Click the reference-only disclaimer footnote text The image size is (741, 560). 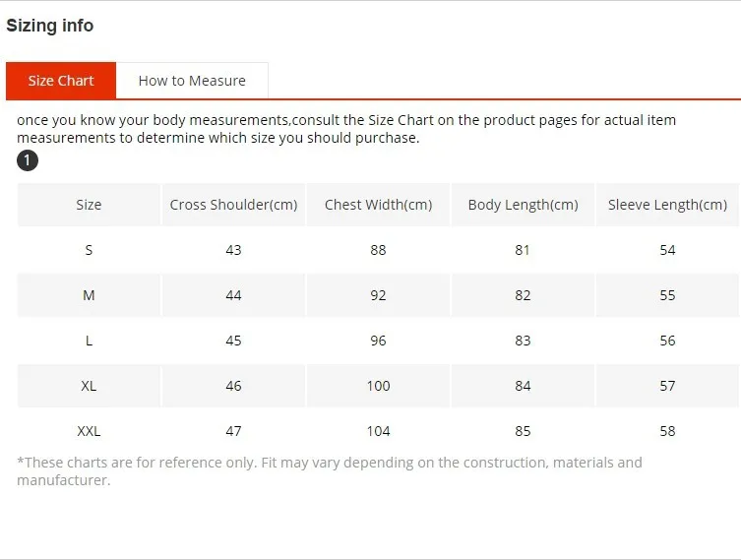pos(330,471)
